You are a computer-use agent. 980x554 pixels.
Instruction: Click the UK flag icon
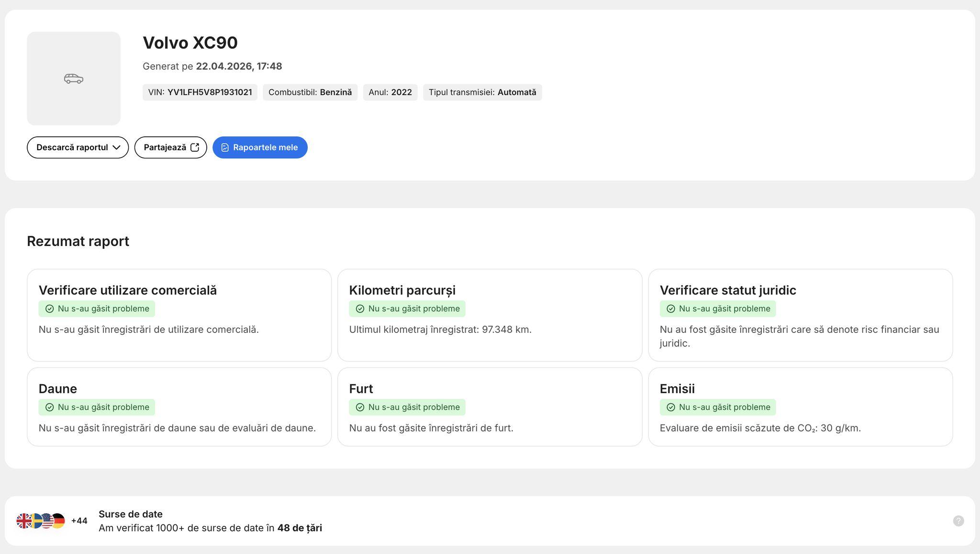(x=23, y=521)
